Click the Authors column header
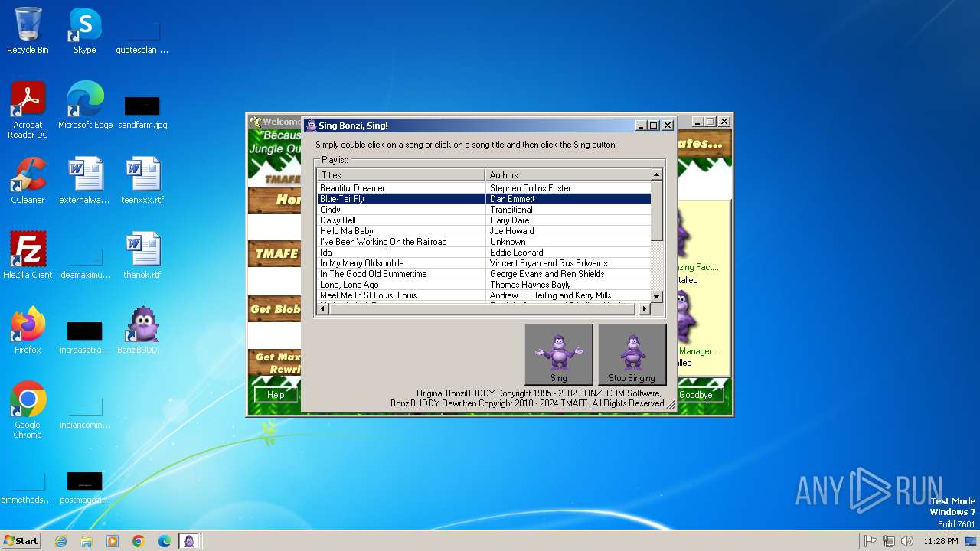The width and height of the screenshot is (980, 551). click(x=568, y=174)
